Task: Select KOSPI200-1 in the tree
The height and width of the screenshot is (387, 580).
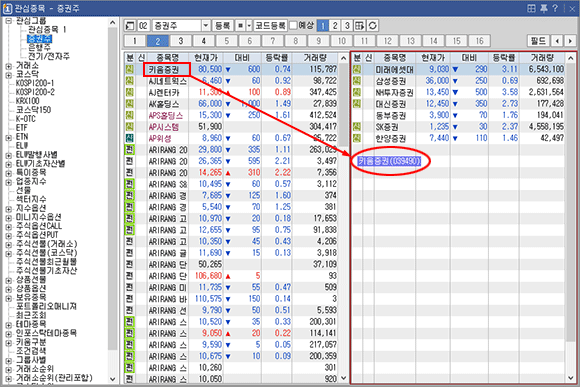Action: [35, 83]
